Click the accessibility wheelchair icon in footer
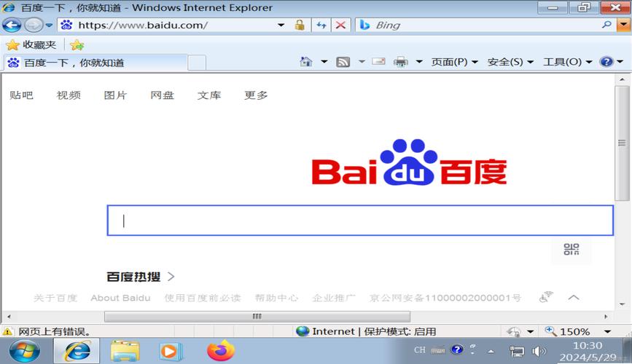The height and width of the screenshot is (364, 632). pos(546,297)
